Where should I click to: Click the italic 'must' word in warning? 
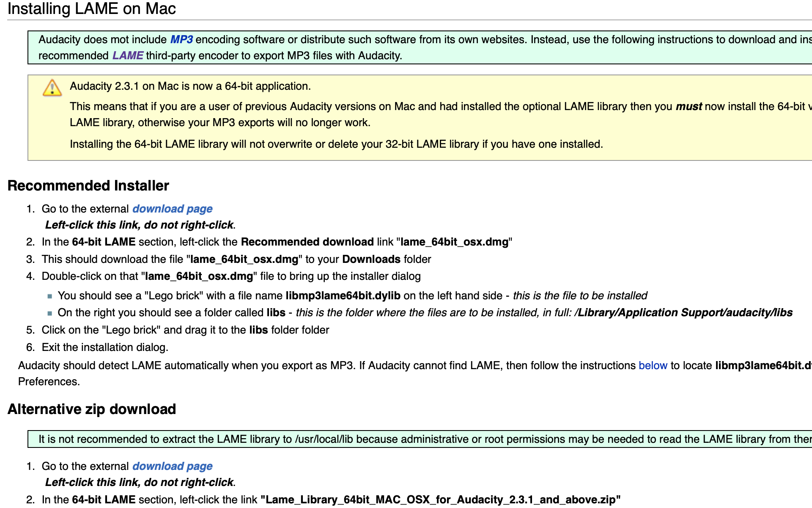(689, 106)
